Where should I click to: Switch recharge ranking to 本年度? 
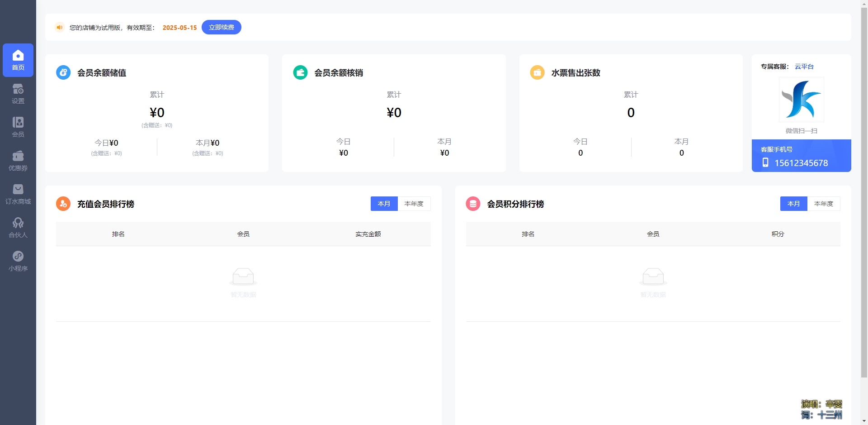(414, 204)
